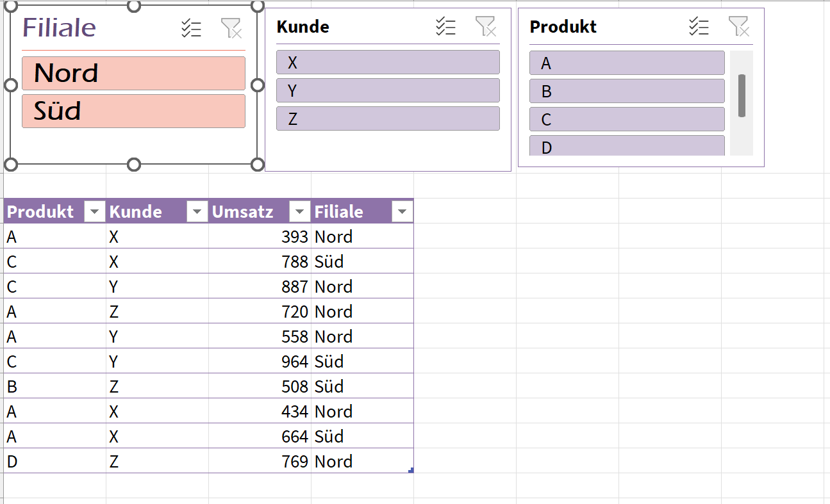
Task: Toggle multi-select in Filiale slicer
Action: click(191, 28)
